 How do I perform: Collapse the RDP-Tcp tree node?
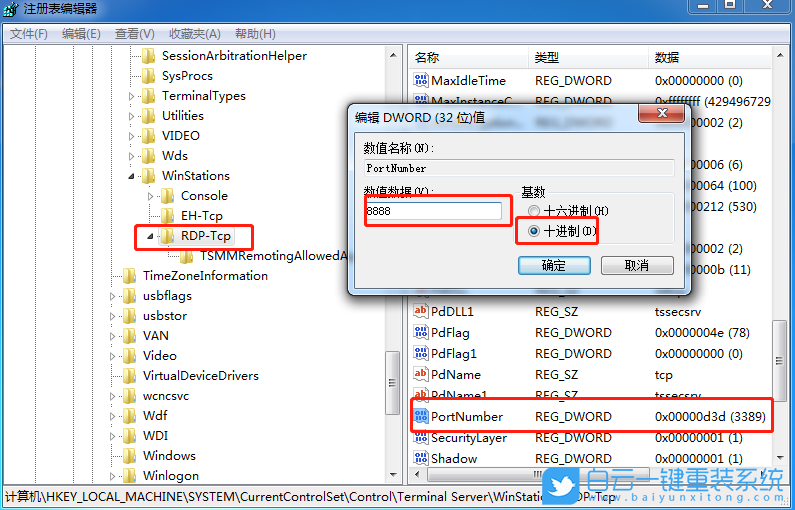pyautogui.click(x=151, y=236)
